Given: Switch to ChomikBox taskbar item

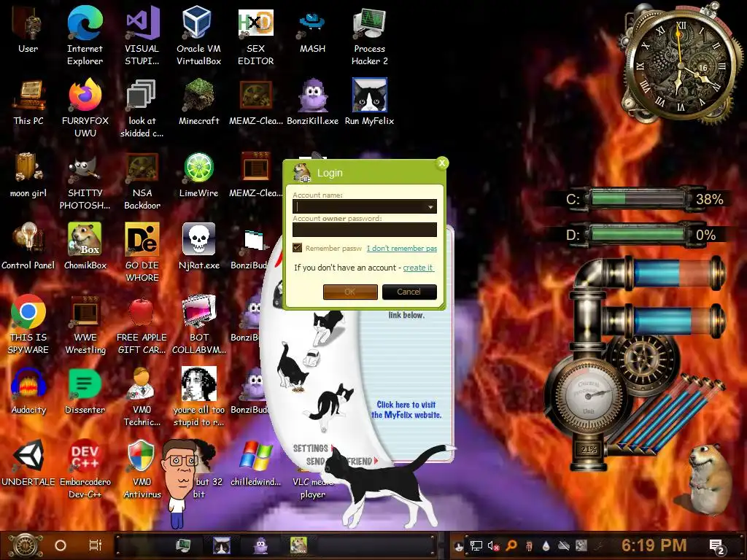Looking at the screenshot, I should click(298, 545).
